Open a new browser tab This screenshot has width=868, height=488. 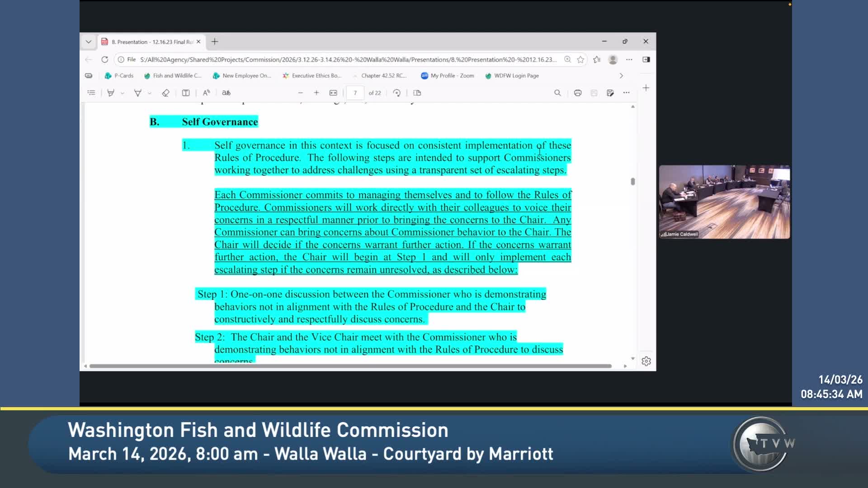[x=215, y=42]
